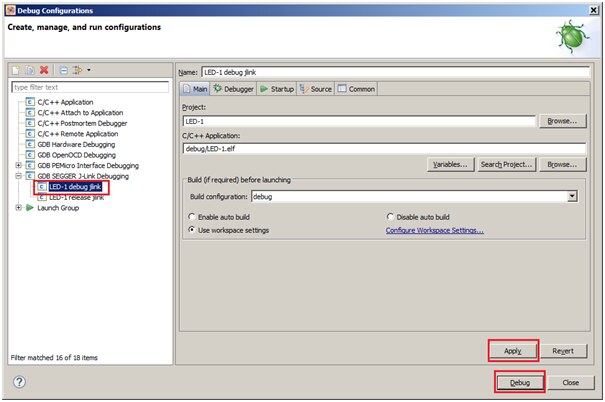Select Enable auto build radio button
Image resolution: width=605 pixels, height=402 pixels.
coord(191,217)
